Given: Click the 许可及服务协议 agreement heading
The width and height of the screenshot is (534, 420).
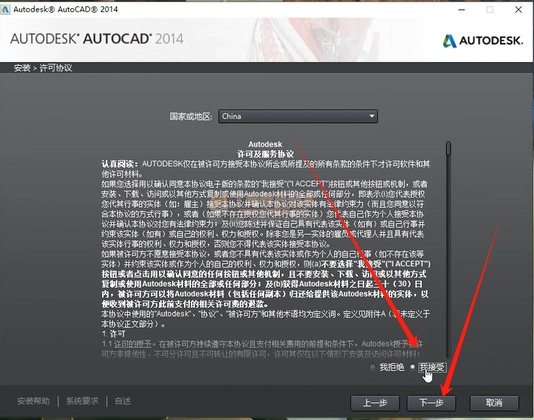Looking at the screenshot, I should (265, 154).
